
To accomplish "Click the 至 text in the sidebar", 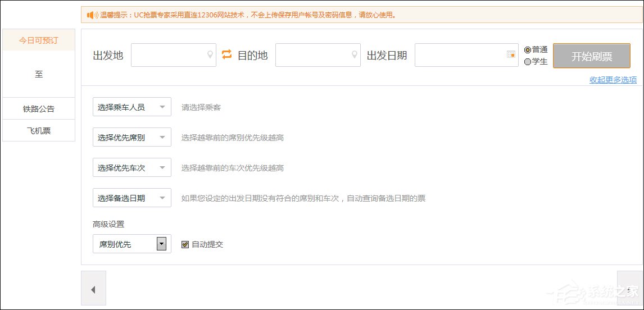I will click(39, 74).
